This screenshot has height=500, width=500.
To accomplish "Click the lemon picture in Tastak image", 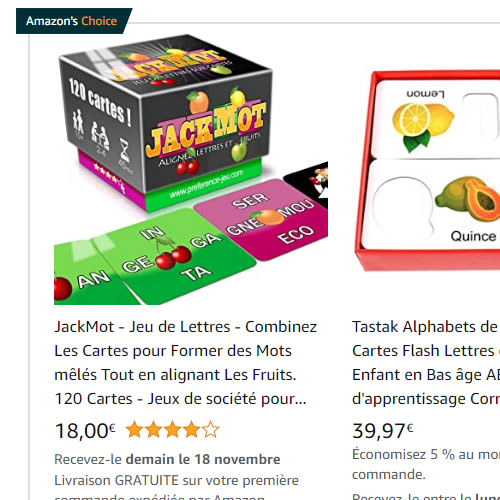I will 423,127.
